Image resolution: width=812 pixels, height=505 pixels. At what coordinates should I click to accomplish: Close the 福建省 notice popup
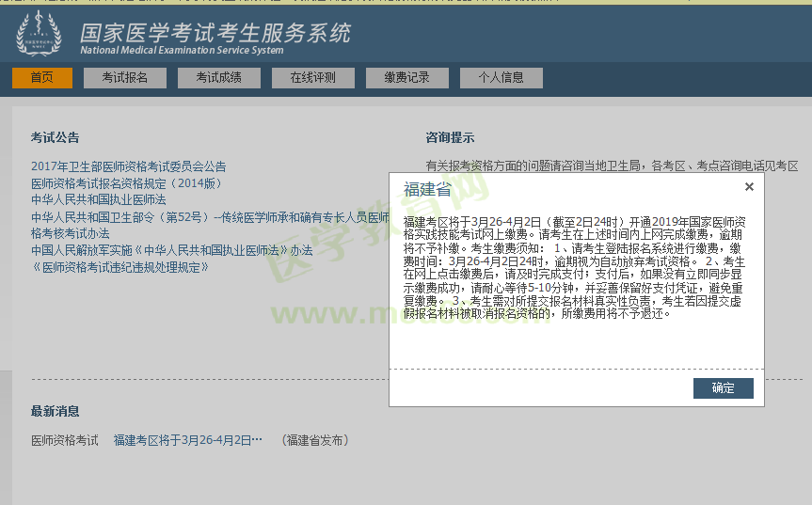[749, 187]
